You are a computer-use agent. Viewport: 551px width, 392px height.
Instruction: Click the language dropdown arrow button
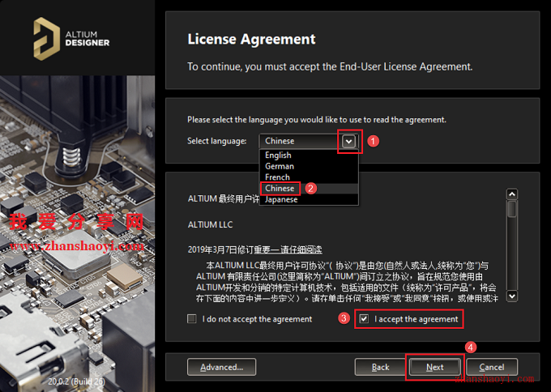point(348,141)
